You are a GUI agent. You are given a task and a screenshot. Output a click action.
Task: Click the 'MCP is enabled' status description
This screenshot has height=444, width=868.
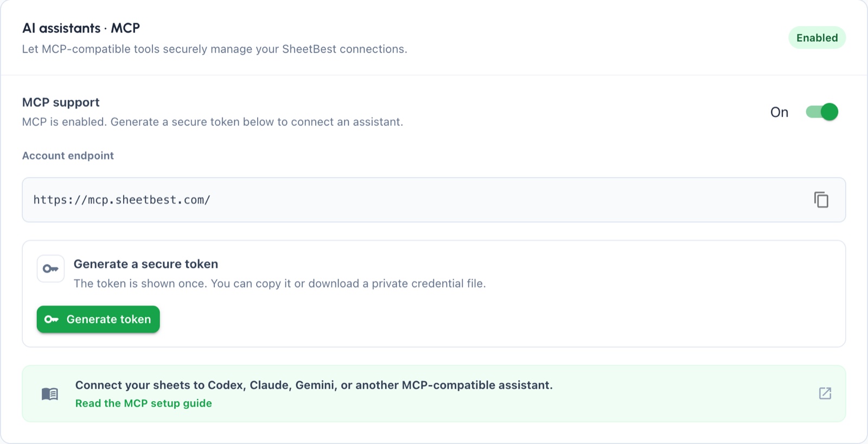(213, 122)
